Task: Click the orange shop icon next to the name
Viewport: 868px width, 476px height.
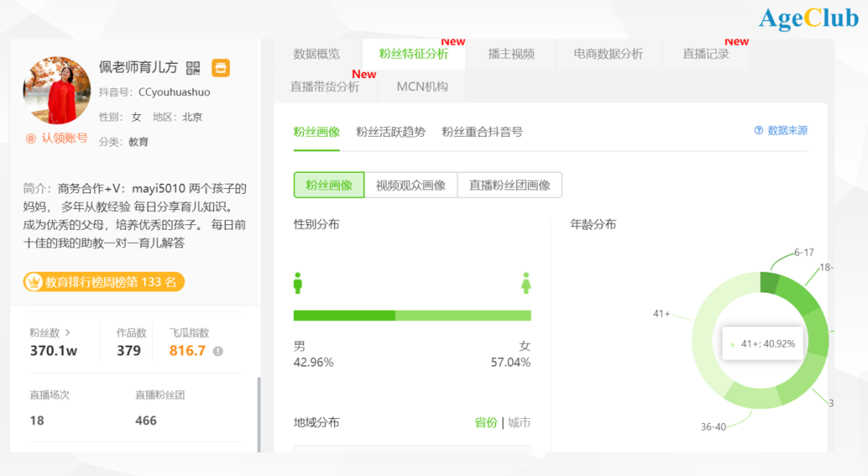Action: pos(220,68)
